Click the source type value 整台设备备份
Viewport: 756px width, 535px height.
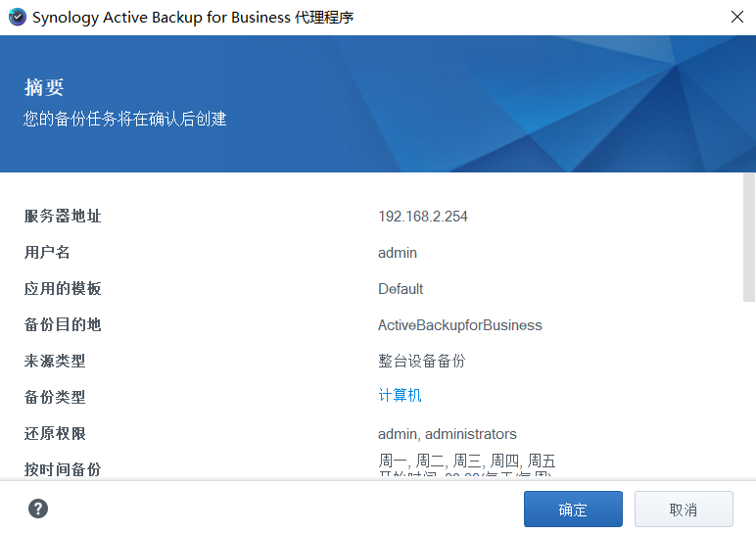coord(421,361)
